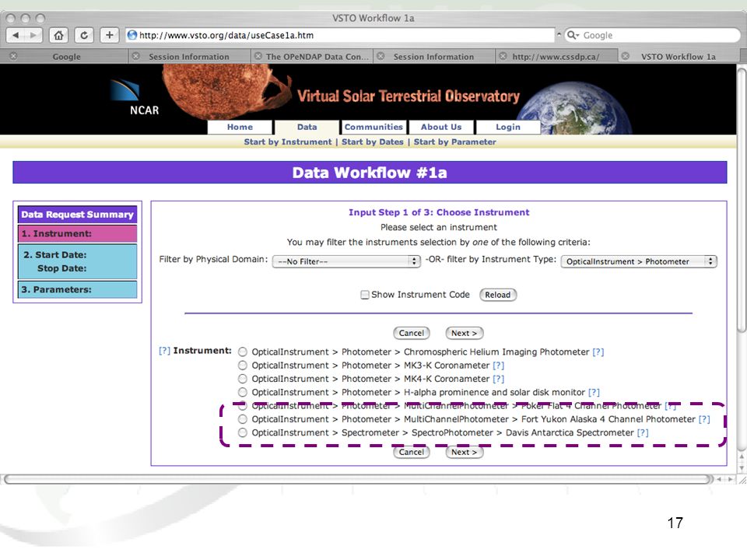Close the Google tab with its x icon
The width and height of the screenshot is (747, 560).
point(13,56)
